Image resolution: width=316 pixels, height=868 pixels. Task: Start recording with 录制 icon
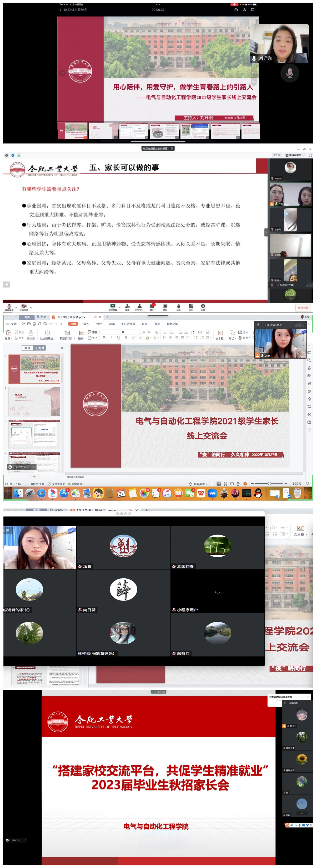point(165,307)
